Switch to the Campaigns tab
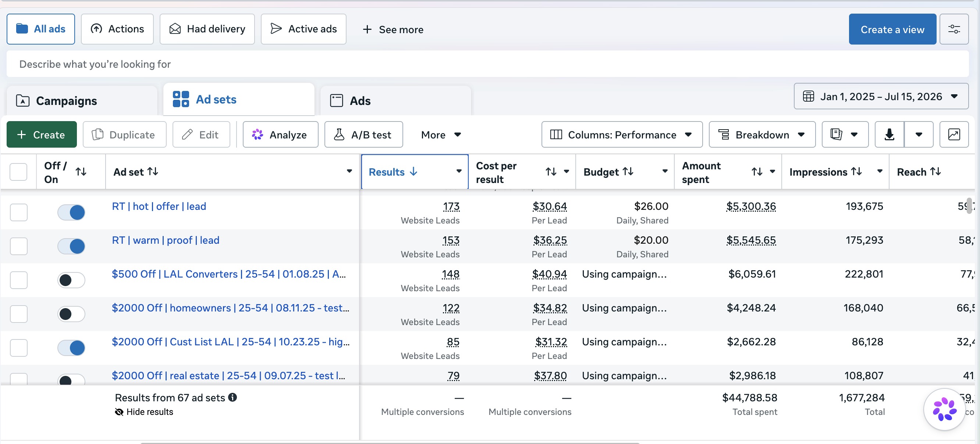The width and height of the screenshot is (980, 444). click(82, 101)
